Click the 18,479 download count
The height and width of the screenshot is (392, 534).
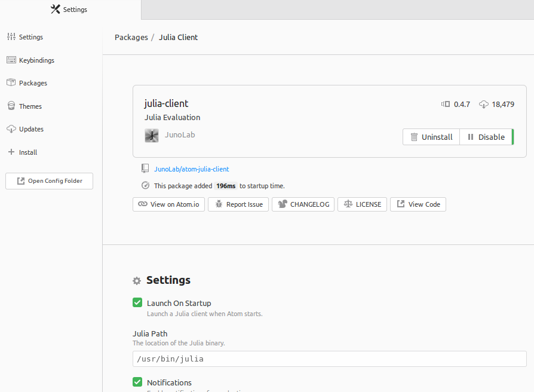pos(503,104)
